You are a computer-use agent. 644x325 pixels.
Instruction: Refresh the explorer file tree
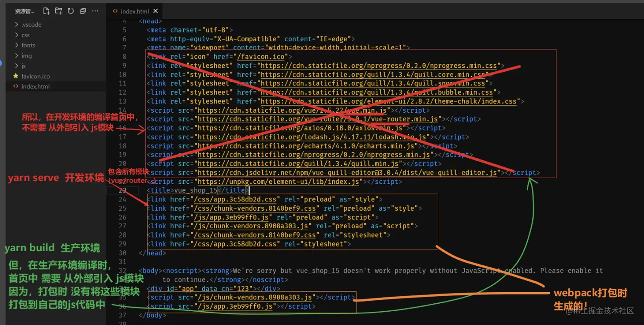71,11
